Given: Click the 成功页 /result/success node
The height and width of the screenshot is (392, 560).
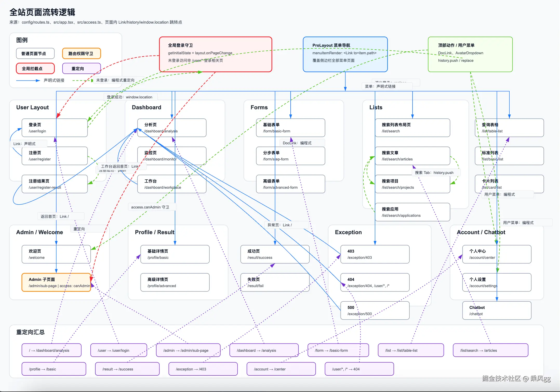Looking at the screenshot, I should 275,254.
